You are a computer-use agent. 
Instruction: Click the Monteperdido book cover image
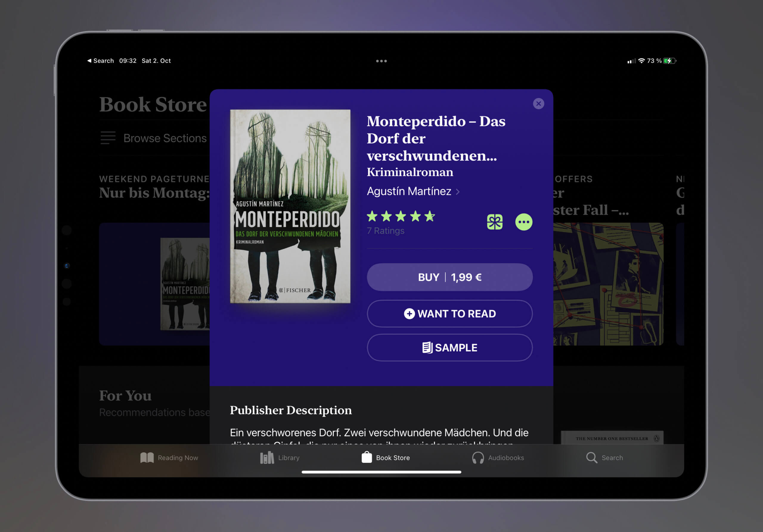(x=290, y=206)
